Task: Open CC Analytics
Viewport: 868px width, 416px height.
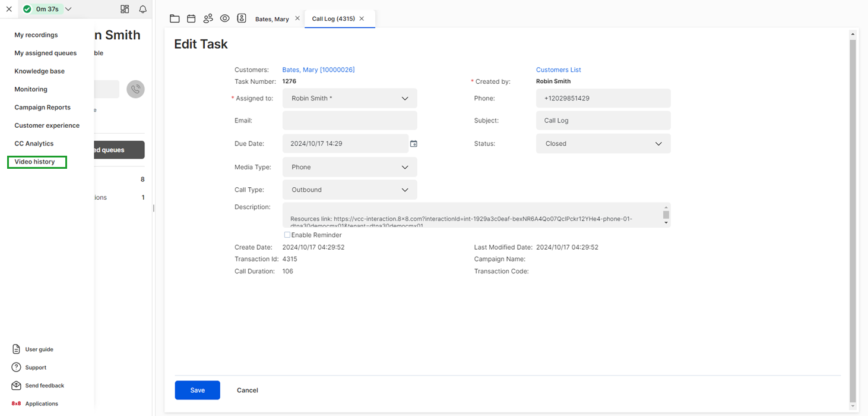Action: pyautogui.click(x=34, y=144)
